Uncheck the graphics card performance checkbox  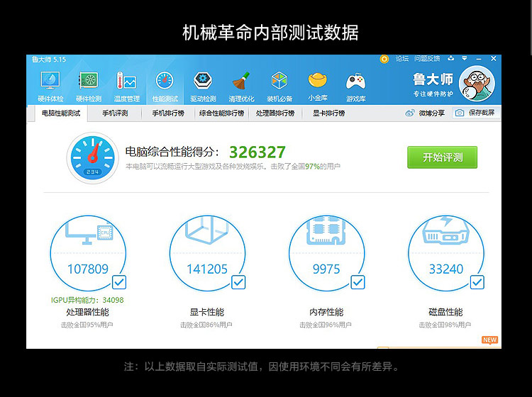[238, 282]
